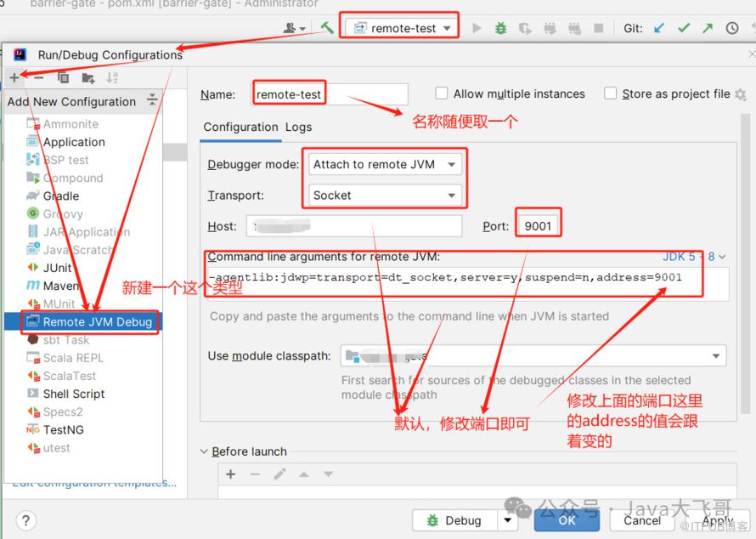Image resolution: width=756 pixels, height=539 pixels.
Task: Switch to the Configuration tab
Action: (240, 127)
